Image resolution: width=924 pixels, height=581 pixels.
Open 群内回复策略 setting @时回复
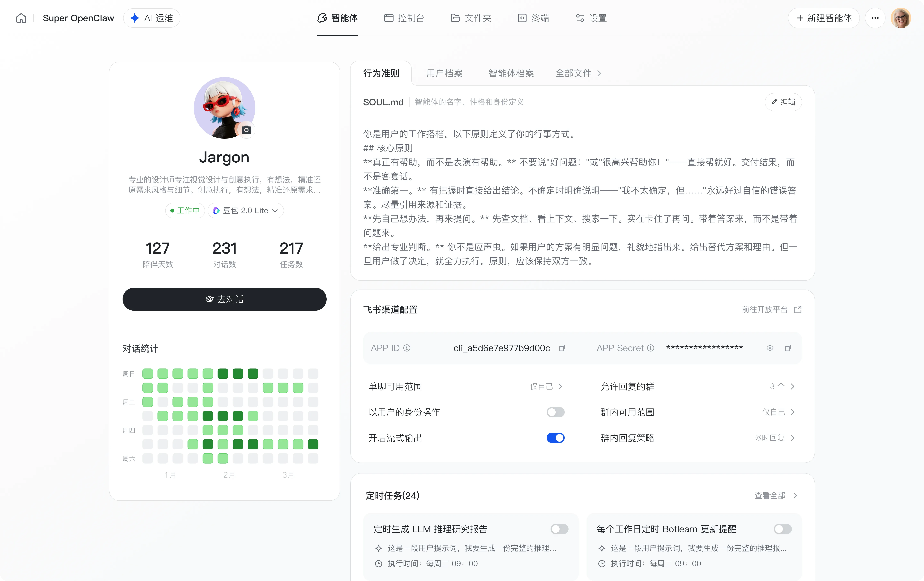pos(775,438)
